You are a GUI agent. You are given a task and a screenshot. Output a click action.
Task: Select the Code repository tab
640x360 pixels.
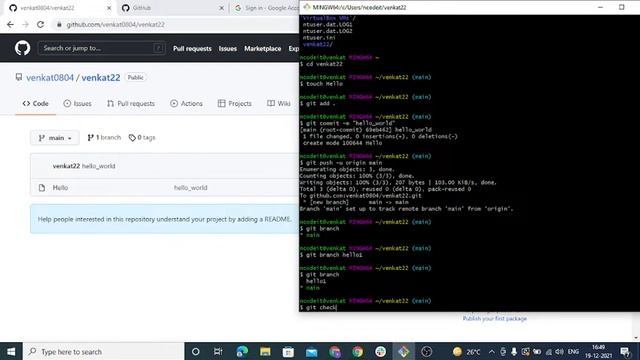click(x=36, y=104)
